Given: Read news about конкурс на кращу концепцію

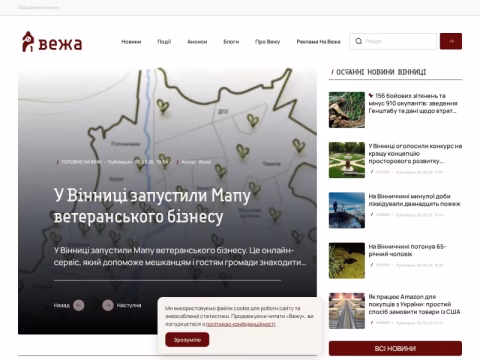Looking at the screenshot, I should pos(415,154).
